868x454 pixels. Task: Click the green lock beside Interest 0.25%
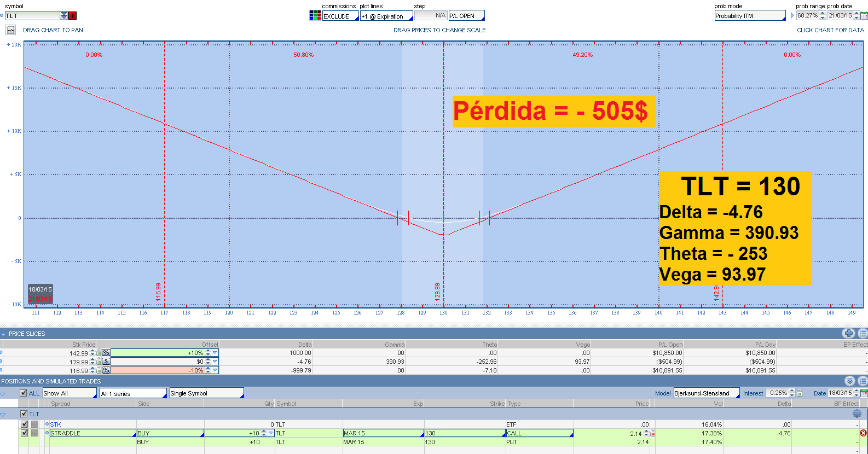[x=800, y=393]
